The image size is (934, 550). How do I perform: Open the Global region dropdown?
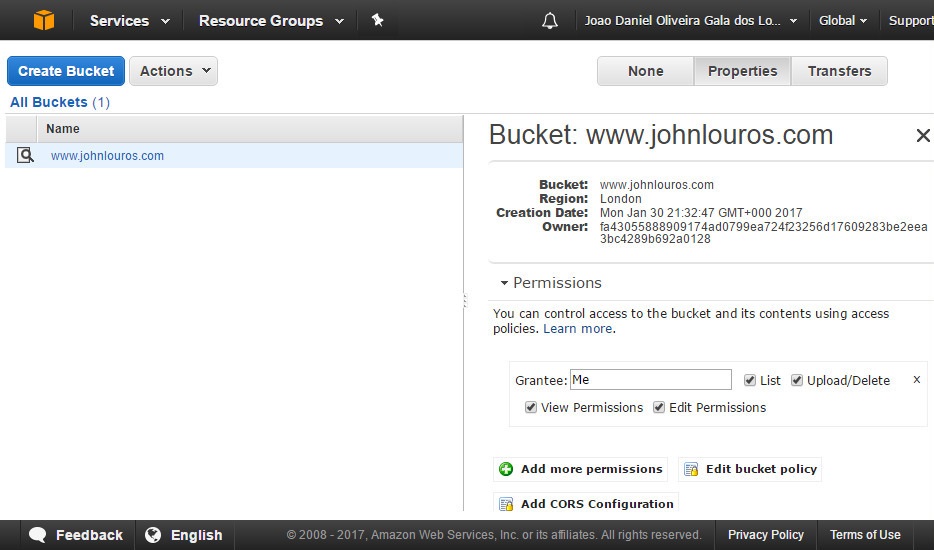(842, 21)
